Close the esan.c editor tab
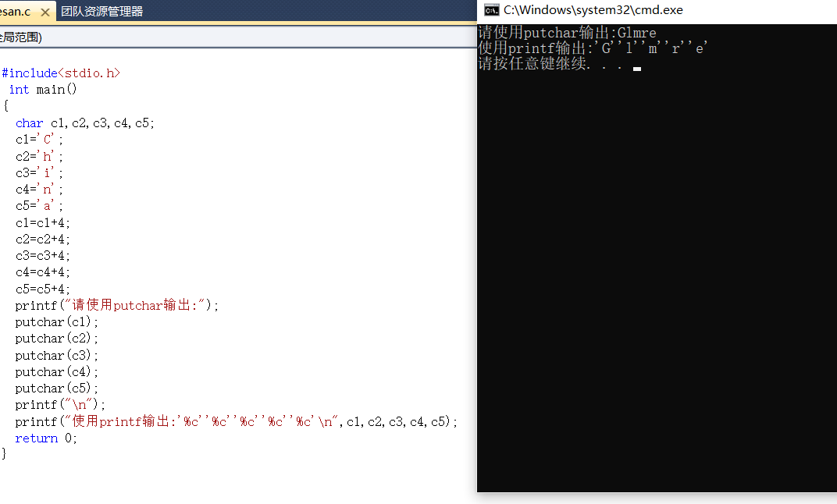Screen dimensions: 837x504 [45, 12]
